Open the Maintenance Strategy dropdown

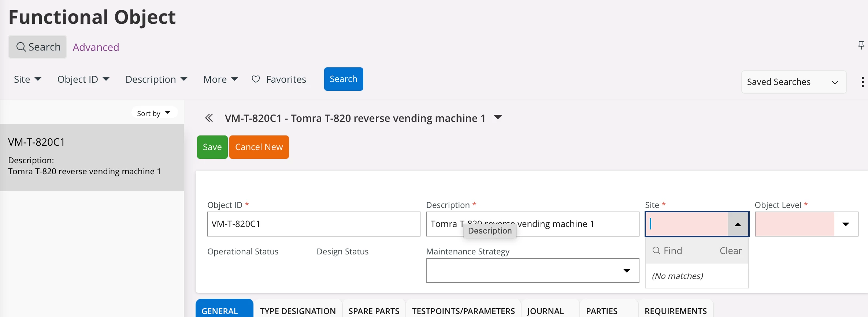[x=626, y=271]
